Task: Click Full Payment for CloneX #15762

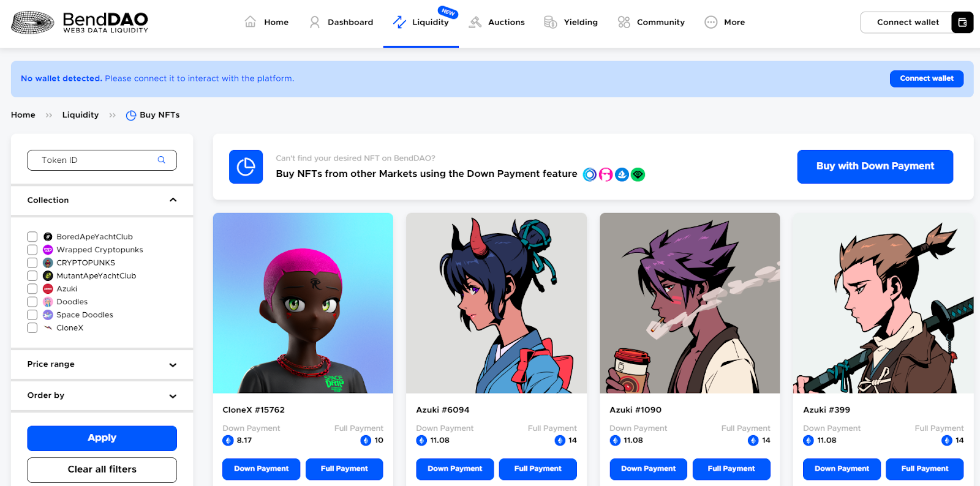Action: (344, 469)
